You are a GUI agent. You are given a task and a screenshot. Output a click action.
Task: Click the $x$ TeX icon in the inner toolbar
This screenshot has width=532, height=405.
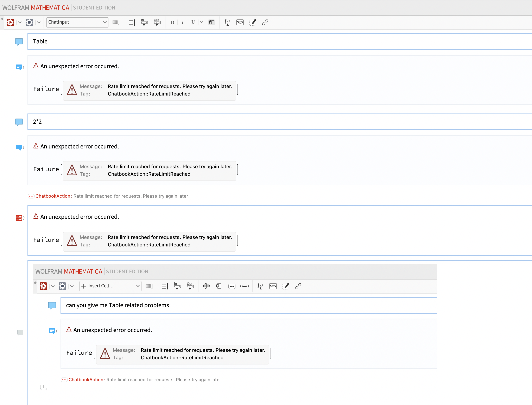tap(273, 286)
